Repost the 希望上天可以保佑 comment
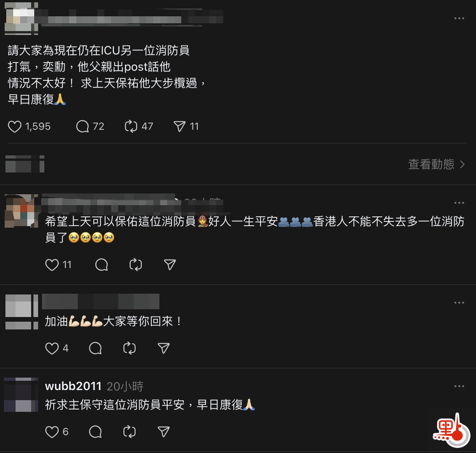Image resolution: width=476 pixels, height=453 pixels. coord(136,265)
